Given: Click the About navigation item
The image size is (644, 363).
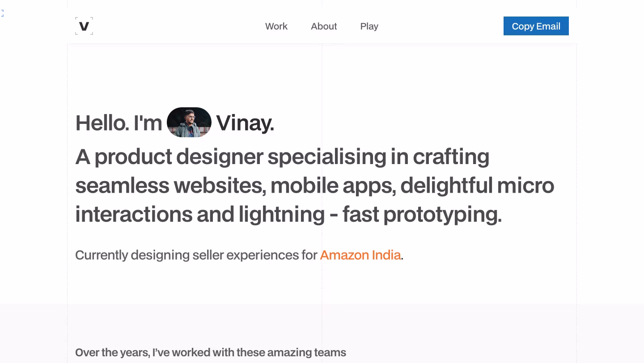Looking at the screenshot, I should click(x=324, y=26).
